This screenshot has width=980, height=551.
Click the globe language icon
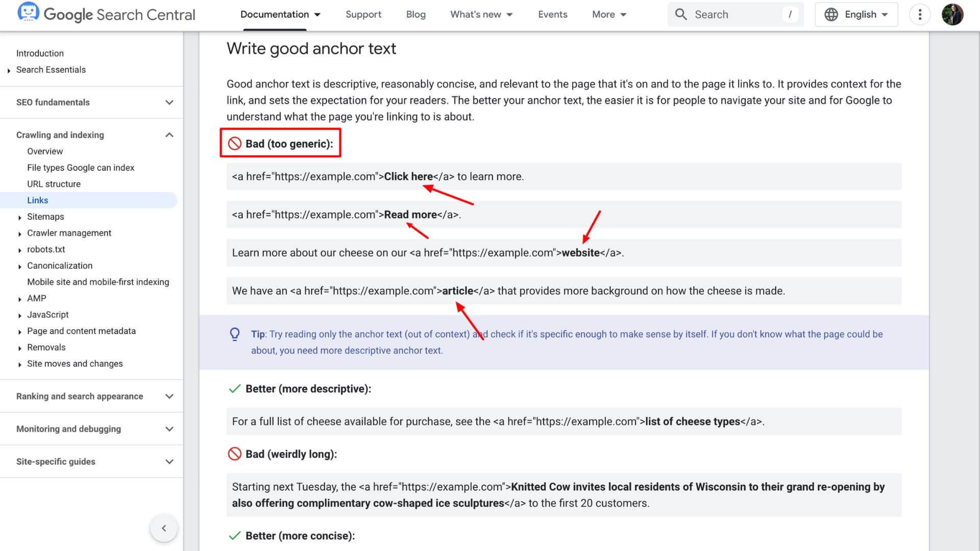tap(831, 14)
